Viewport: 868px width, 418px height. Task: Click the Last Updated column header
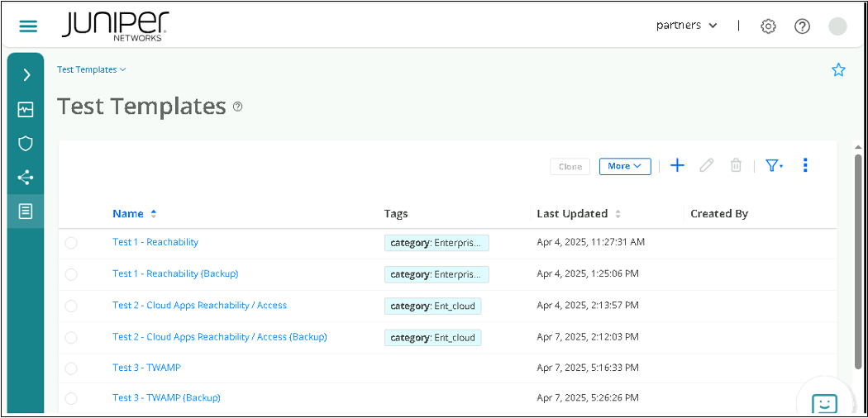click(x=572, y=214)
